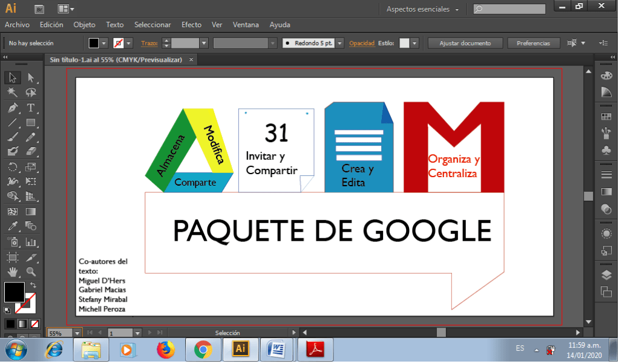
Task: Select the Magic Wand tool
Action: coord(12,93)
